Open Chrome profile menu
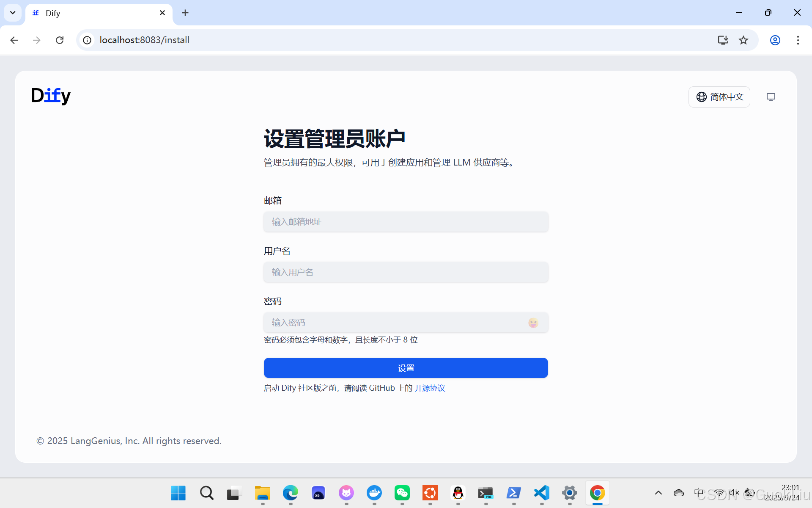Screen dimensions: 812x508 coord(775,40)
